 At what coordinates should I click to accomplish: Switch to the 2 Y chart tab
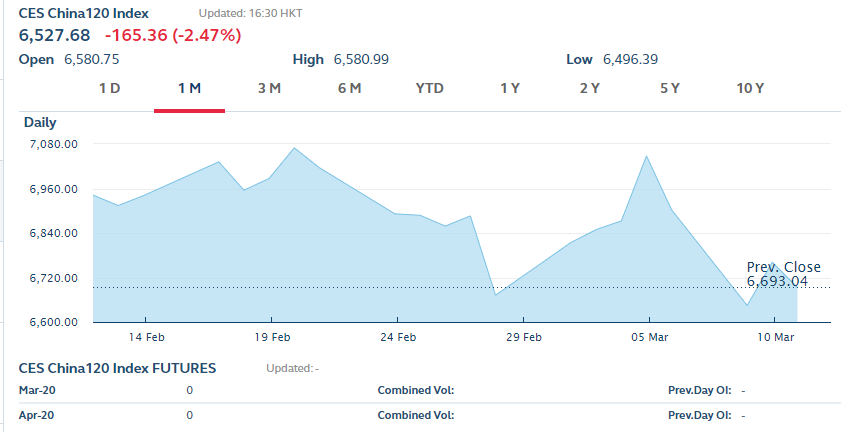(x=590, y=88)
